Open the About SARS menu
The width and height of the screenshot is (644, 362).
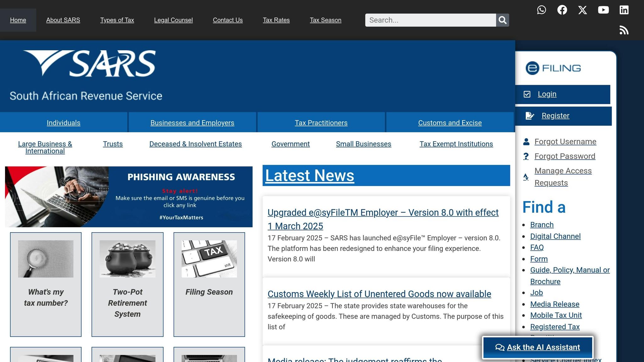[63, 20]
